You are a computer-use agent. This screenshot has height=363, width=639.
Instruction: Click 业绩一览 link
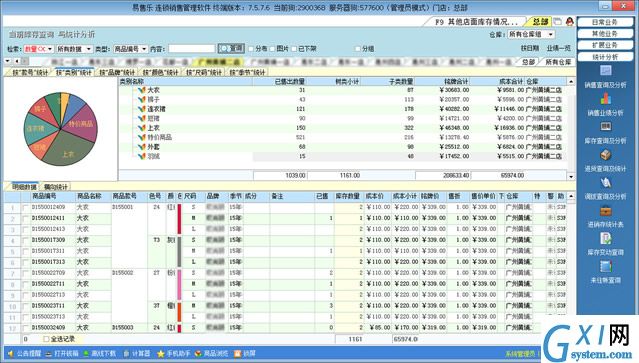click(559, 48)
